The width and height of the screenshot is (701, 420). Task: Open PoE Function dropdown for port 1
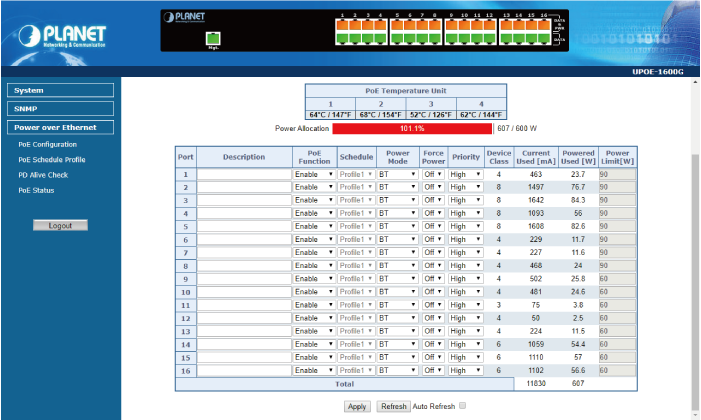(x=314, y=174)
